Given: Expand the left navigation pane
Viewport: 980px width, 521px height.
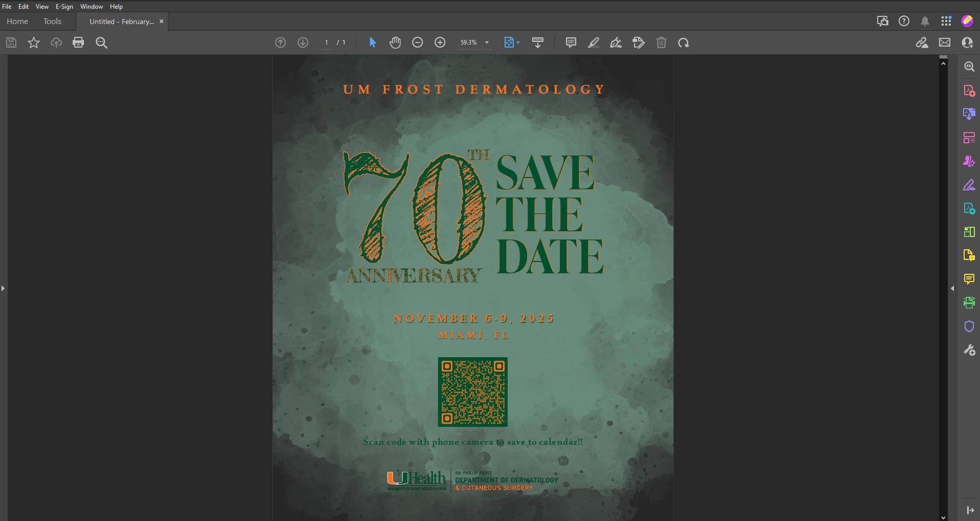Looking at the screenshot, I should [3, 289].
